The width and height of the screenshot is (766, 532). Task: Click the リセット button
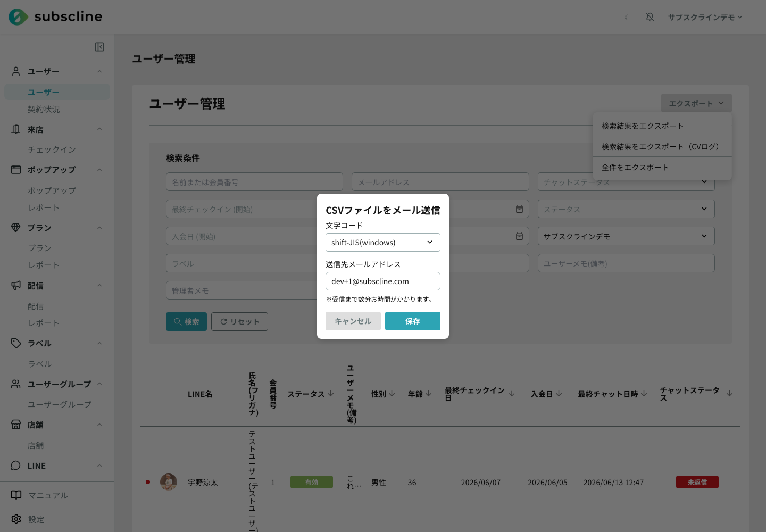[239, 321]
